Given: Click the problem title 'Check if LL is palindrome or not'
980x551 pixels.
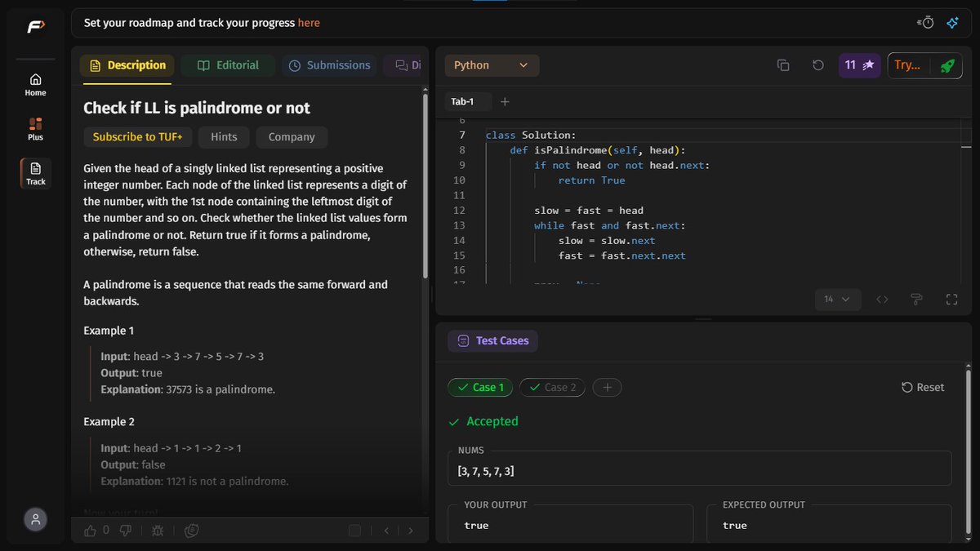Looking at the screenshot, I should click(x=197, y=108).
